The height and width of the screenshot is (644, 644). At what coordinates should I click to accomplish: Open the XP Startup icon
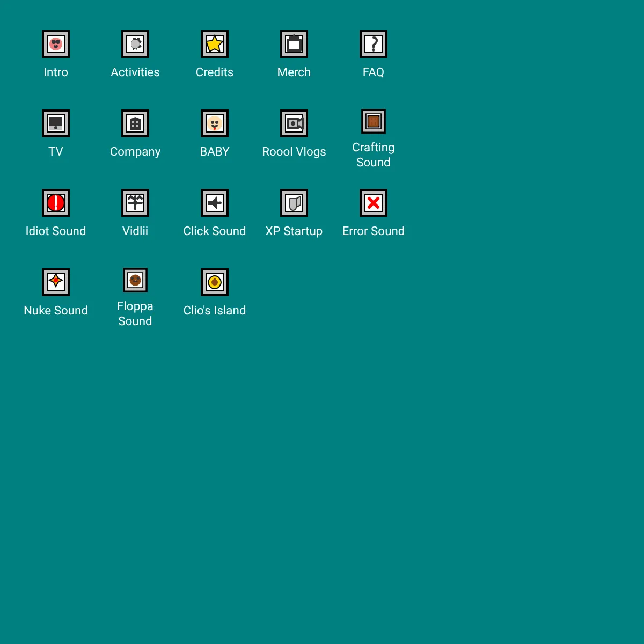click(294, 202)
